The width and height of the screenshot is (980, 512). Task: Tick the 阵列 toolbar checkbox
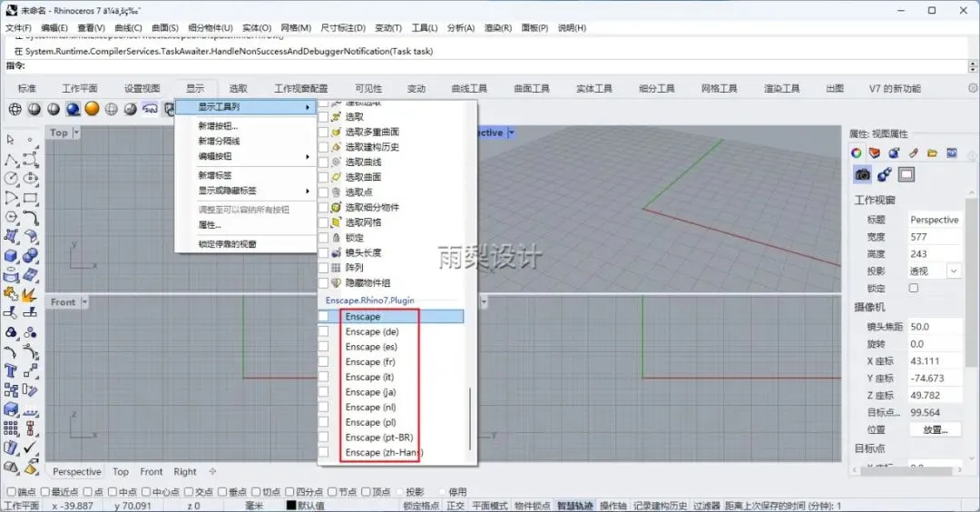click(323, 268)
